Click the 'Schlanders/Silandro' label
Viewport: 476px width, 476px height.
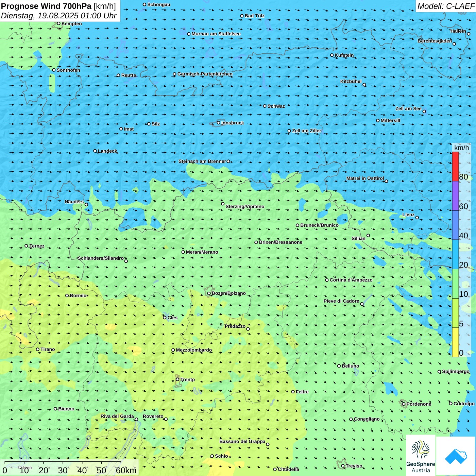pos(101,258)
